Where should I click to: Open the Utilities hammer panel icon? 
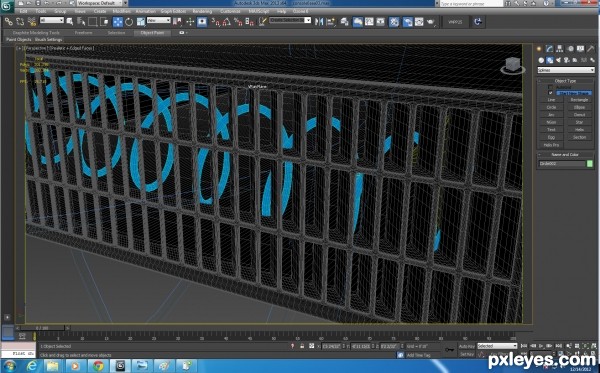pyautogui.click(x=591, y=49)
